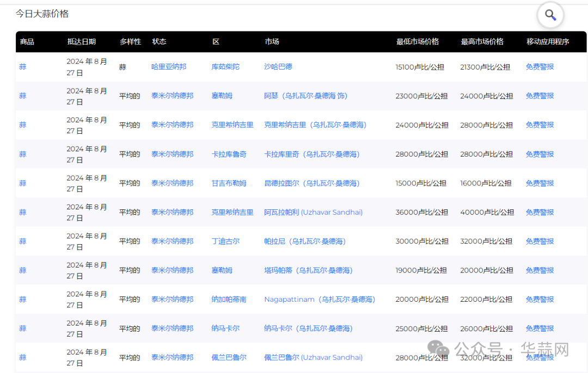Image resolution: width=588 pixels, height=373 pixels.
Task: Select the 纳马卡尔 district link
Action: coord(225,328)
